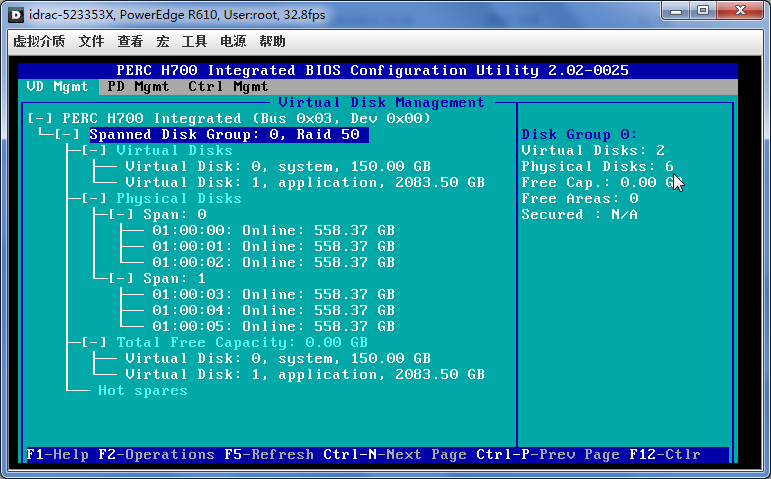The width and height of the screenshot is (771, 479).
Task: Collapse the Virtual Disks node
Action: pos(94,150)
